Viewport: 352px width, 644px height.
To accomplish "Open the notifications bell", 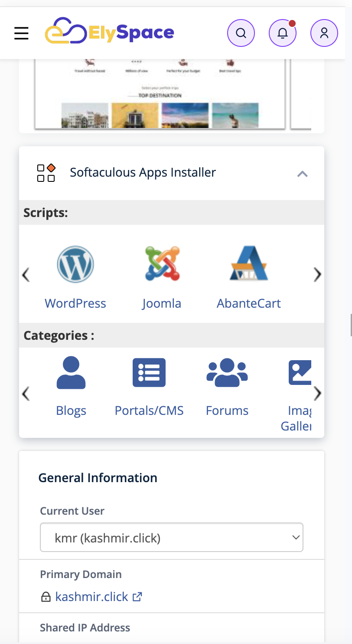I will [283, 33].
